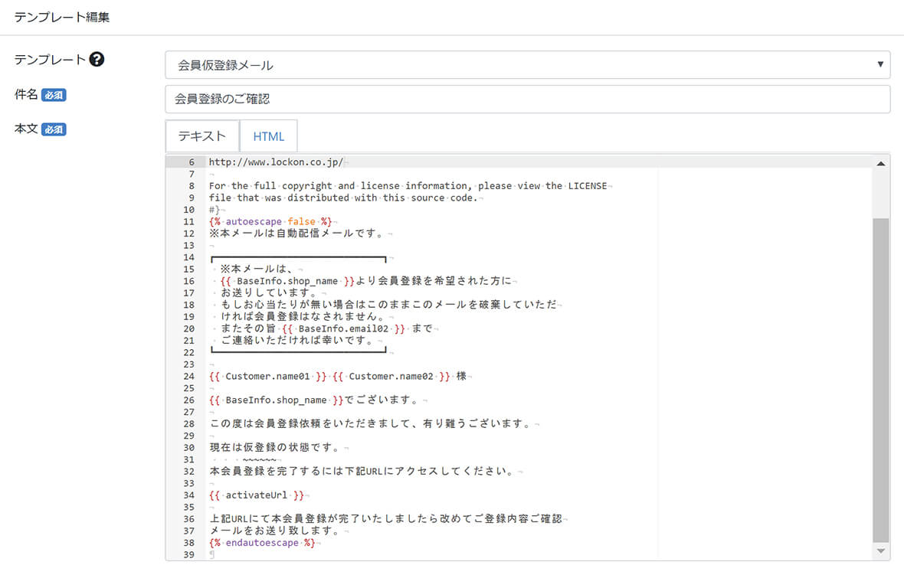Click the http://www.lockon.co.jp/ text on line 6
The height and width of the screenshot is (588, 904).
[x=276, y=162]
